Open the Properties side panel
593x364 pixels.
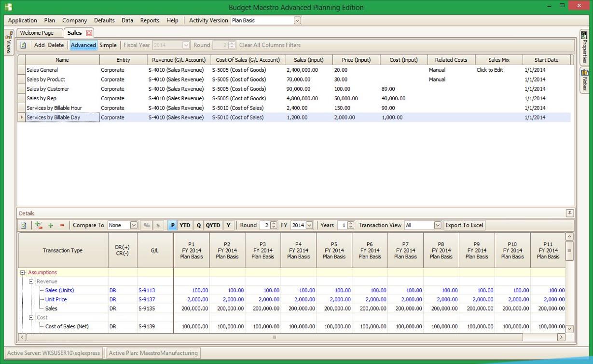tap(584, 47)
